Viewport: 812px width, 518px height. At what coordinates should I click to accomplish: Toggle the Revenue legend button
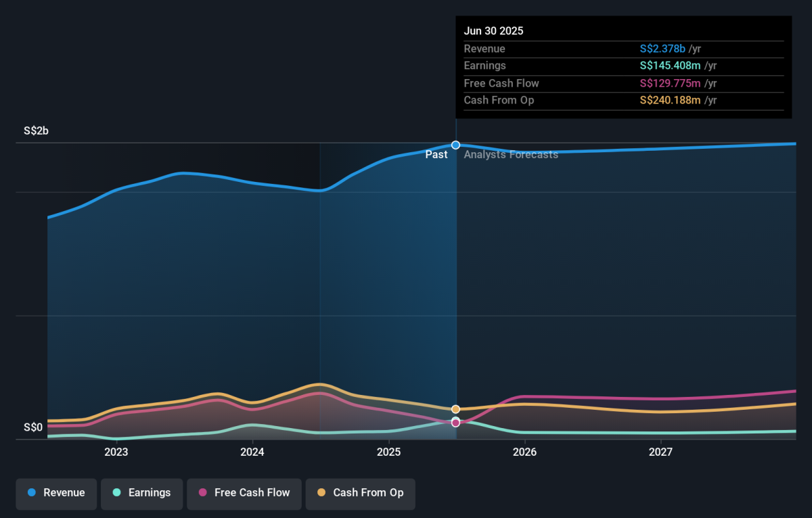coord(57,493)
